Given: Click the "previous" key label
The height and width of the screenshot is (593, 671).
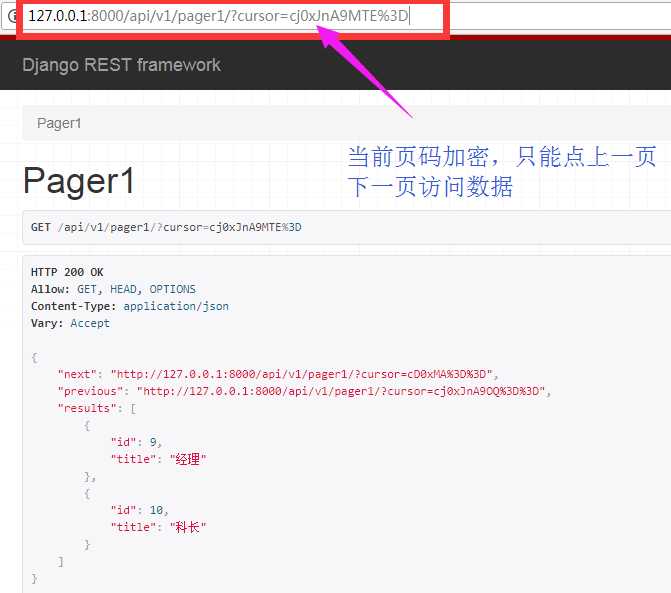Looking at the screenshot, I should click(90, 391).
